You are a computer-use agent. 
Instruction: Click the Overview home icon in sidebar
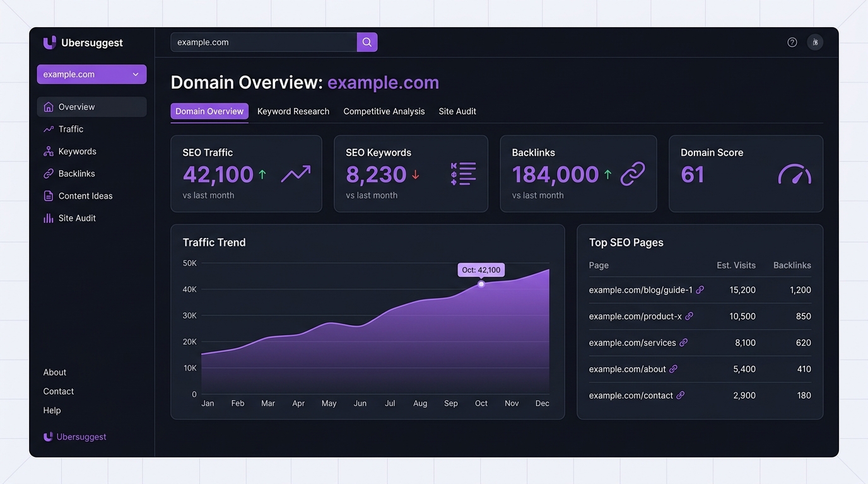49,107
